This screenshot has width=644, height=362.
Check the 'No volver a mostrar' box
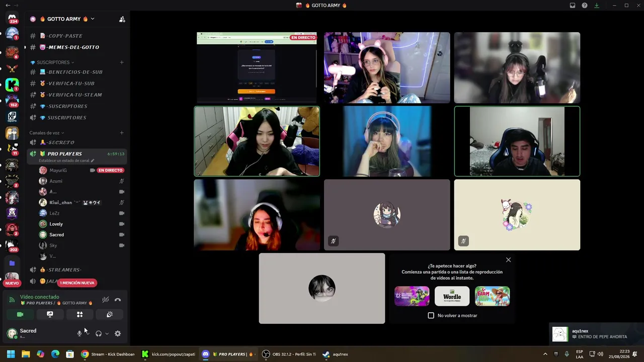pyautogui.click(x=431, y=315)
